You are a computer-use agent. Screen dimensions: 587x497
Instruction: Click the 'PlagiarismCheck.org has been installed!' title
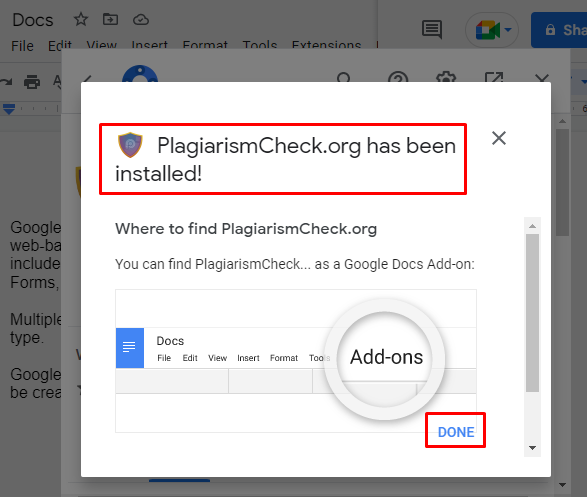click(285, 159)
